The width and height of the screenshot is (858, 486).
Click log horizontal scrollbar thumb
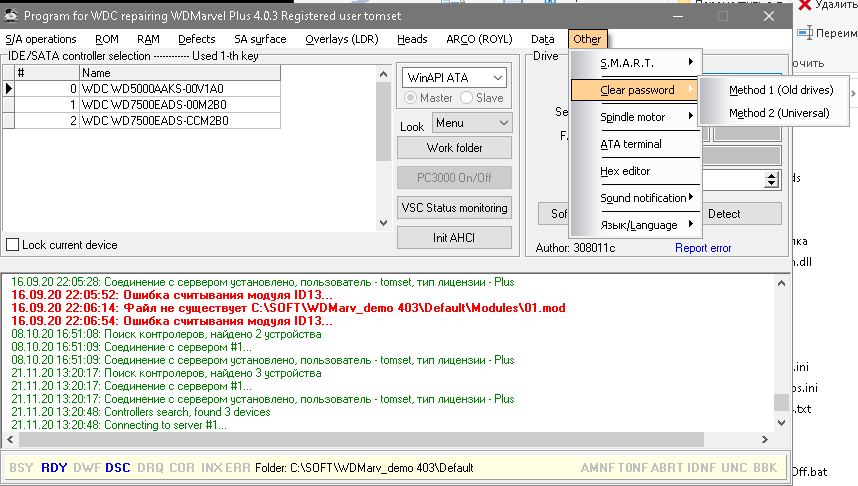click(361, 439)
